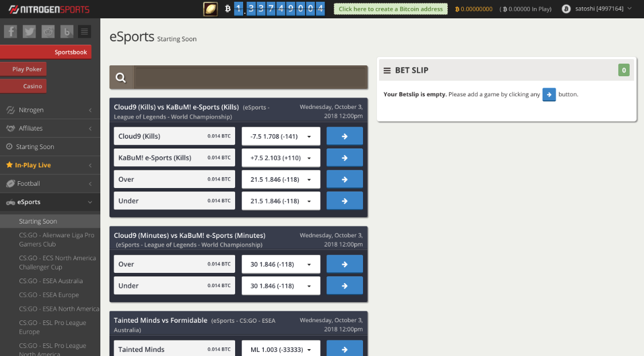Click the search magnifier icon
The image size is (644, 356).
[x=121, y=77]
